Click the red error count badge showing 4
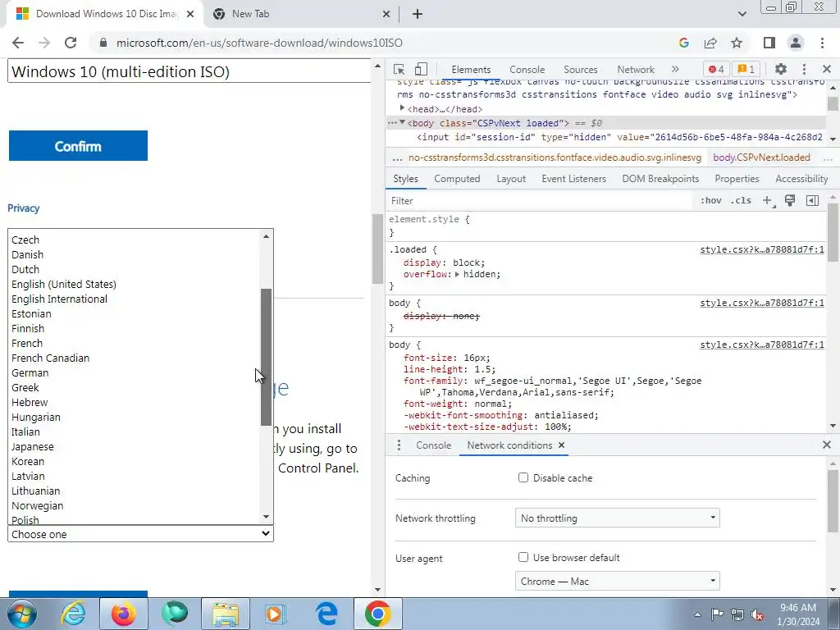The height and width of the screenshot is (630, 840). [716, 69]
